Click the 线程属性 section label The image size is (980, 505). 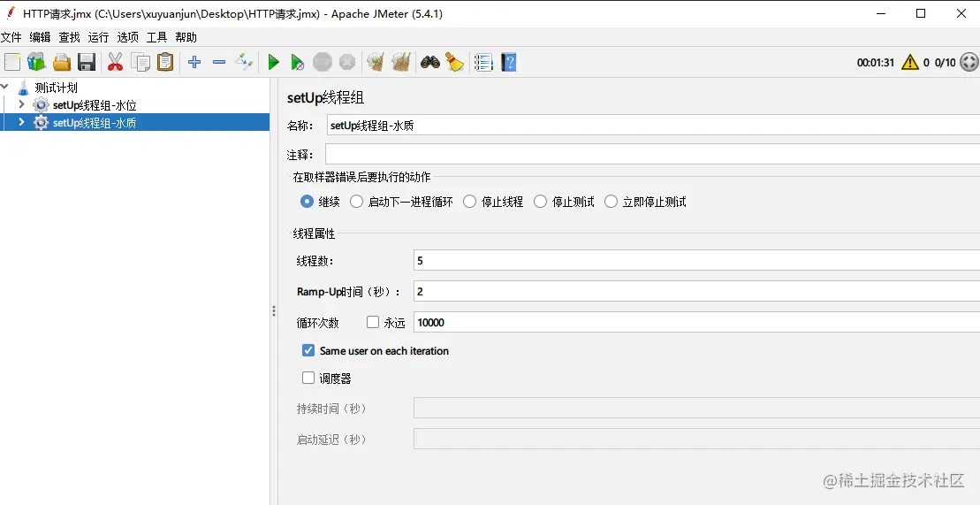click(315, 233)
